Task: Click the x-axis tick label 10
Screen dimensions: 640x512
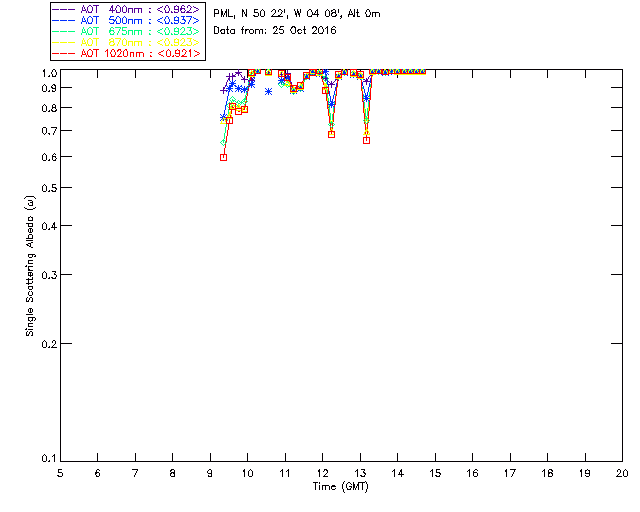Action: (x=247, y=474)
